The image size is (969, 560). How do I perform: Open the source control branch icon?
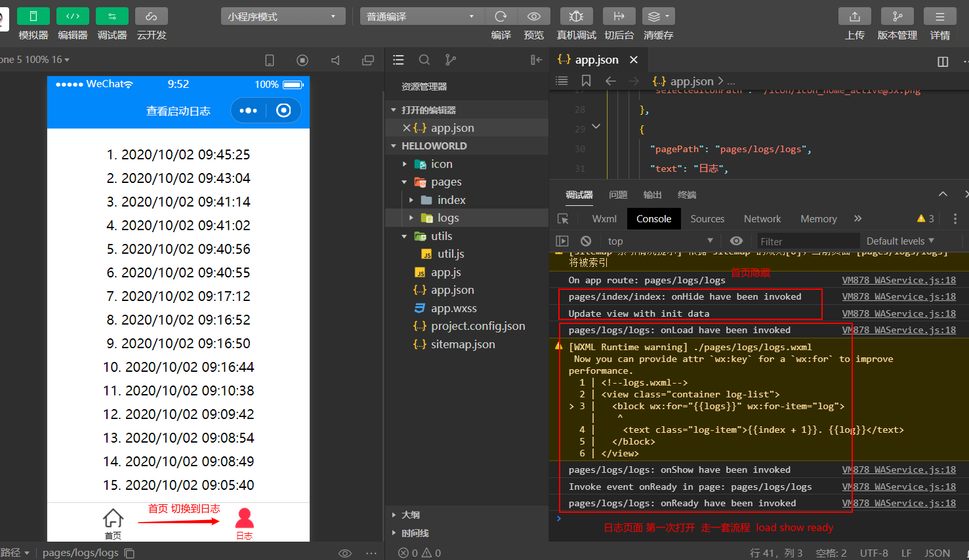[451, 60]
